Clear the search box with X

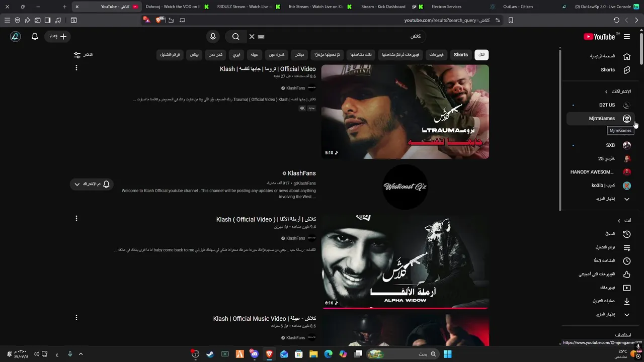coord(252,37)
